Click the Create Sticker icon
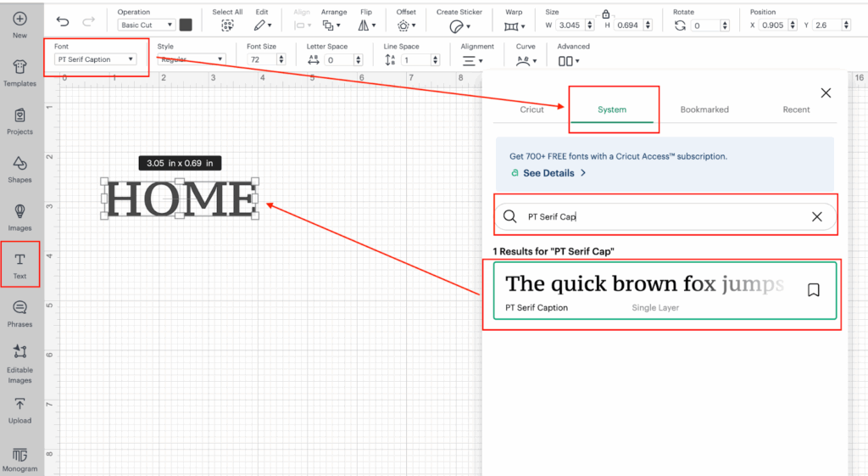Screen dimensions: 868x476 click(459, 26)
